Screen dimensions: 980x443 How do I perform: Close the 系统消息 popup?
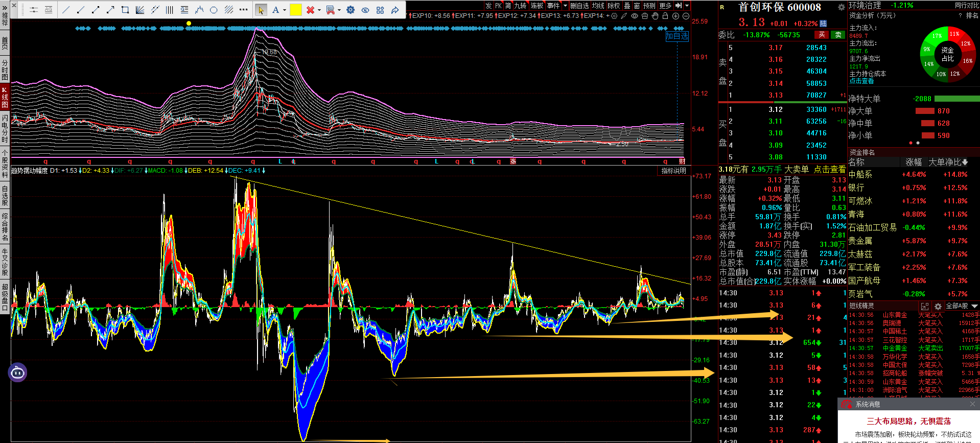pos(972,404)
